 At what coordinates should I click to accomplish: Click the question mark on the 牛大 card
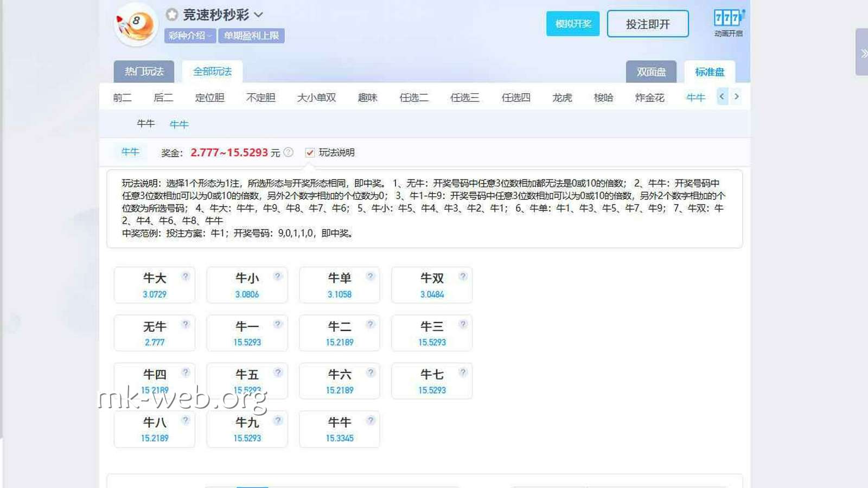click(186, 276)
